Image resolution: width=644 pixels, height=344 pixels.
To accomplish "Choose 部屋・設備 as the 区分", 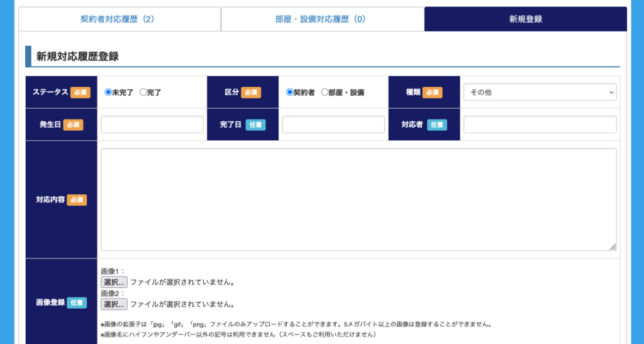I will [325, 92].
